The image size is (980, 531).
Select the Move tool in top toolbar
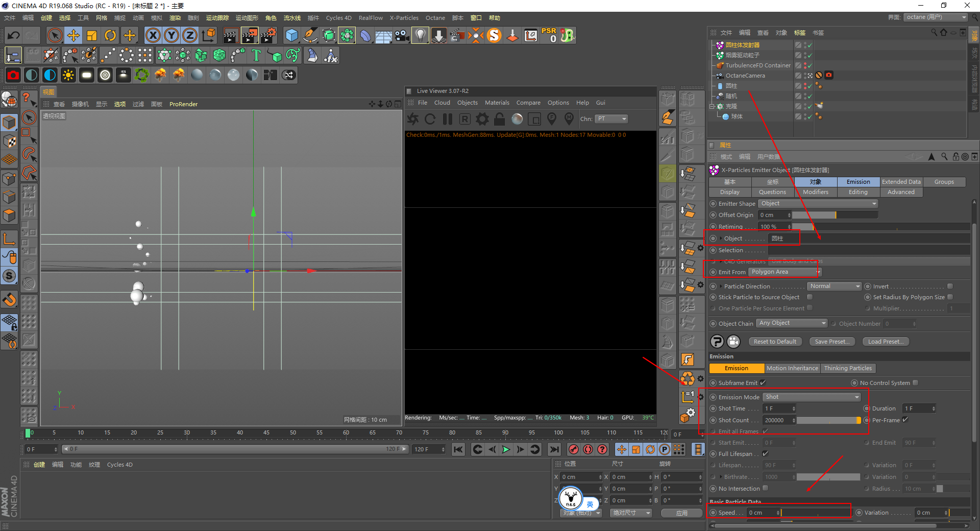(x=73, y=35)
